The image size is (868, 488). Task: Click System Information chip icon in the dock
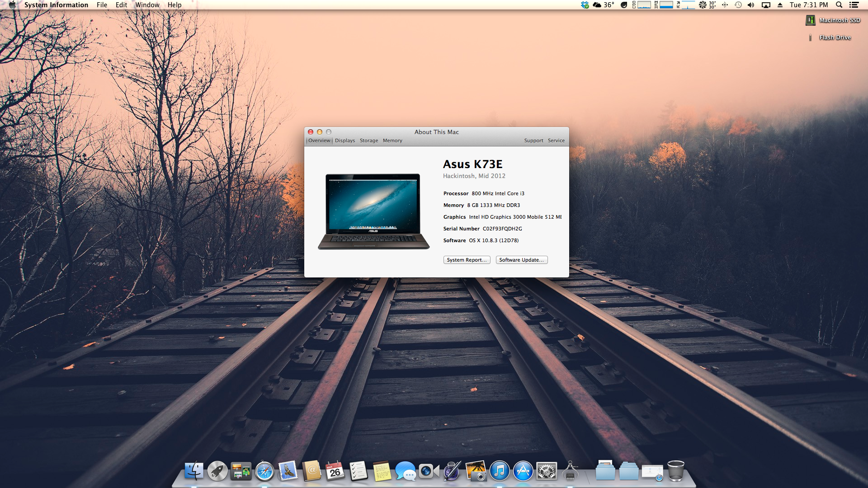pos(570,471)
